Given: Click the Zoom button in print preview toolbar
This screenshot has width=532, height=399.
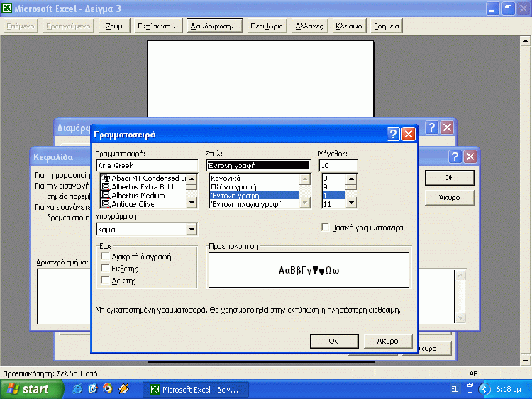Looking at the screenshot, I should tap(114, 26).
